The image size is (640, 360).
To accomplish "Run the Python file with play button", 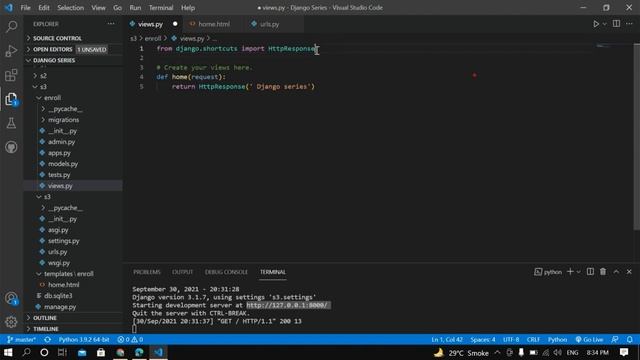I will pos(596,24).
